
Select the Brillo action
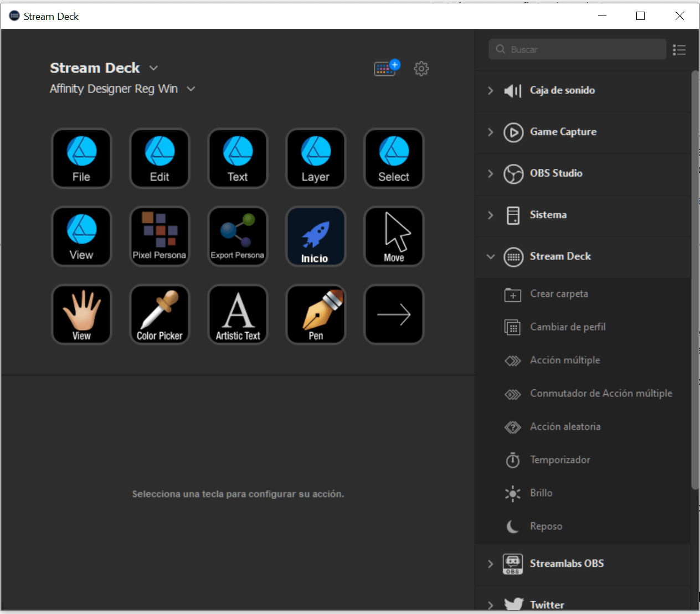click(x=583, y=493)
